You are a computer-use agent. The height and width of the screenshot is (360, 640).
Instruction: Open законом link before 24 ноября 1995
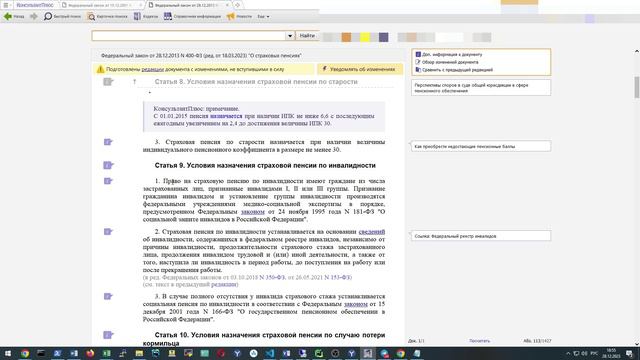pyautogui.click(x=253, y=212)
